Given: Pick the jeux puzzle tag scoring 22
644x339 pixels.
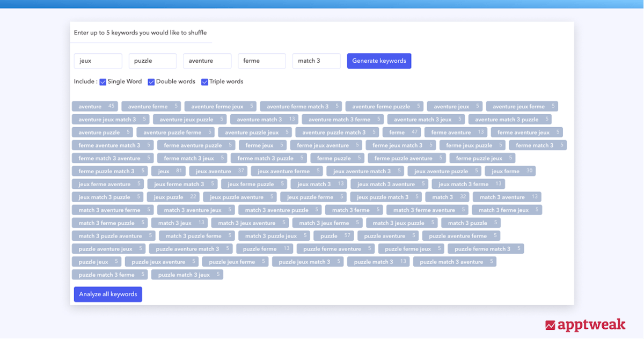Looking at the screenshot, I should tap(174, 197).
